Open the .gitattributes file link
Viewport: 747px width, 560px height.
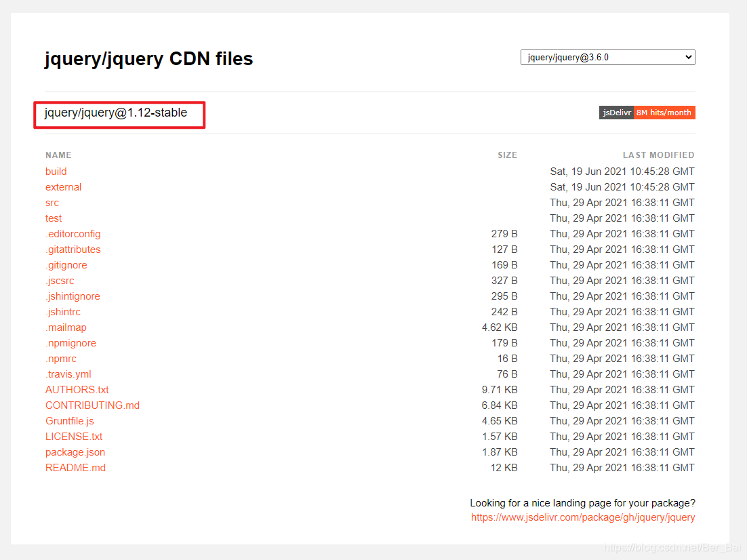(x=73, y=249)
